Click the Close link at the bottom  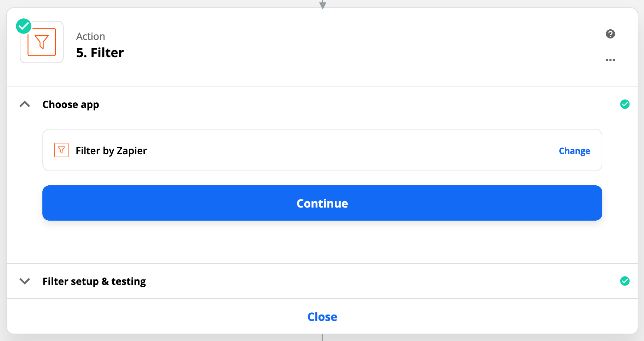tap(322, 317)
